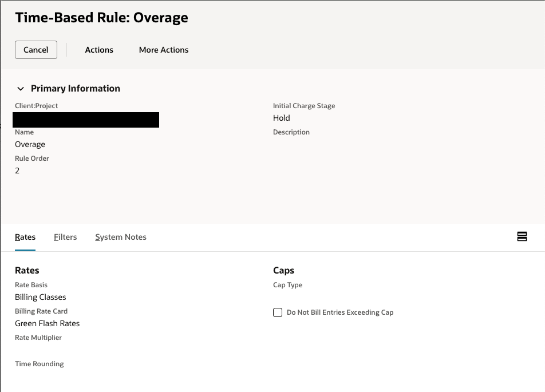
Task: Open the More Actions menu
Action: [164, 50]
